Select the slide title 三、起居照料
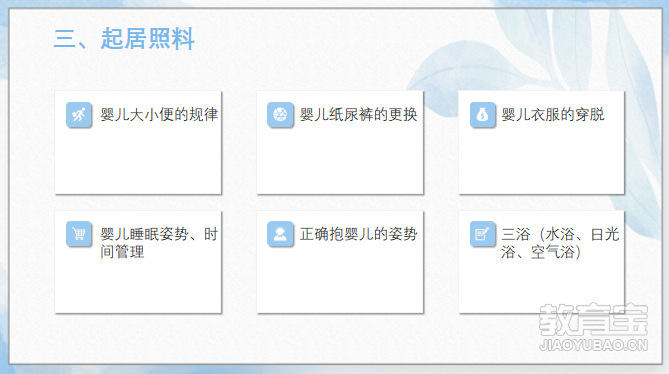The image size is (669, 374). point(124,39)
